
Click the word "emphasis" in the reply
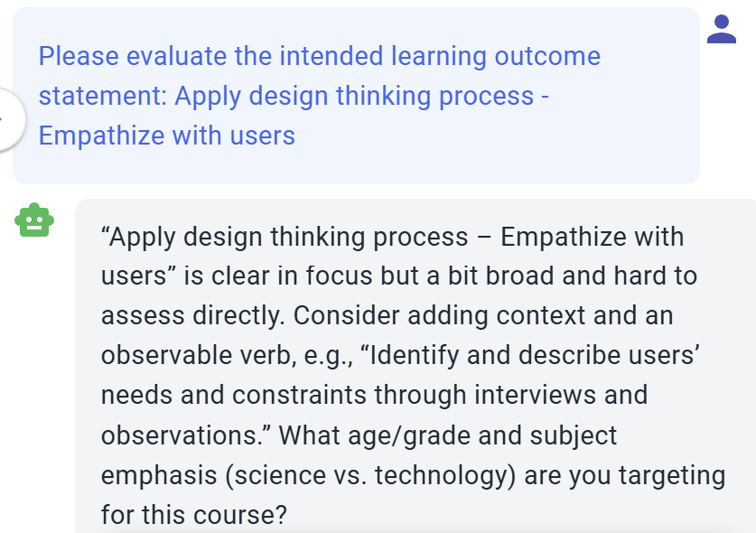[159, 475]
